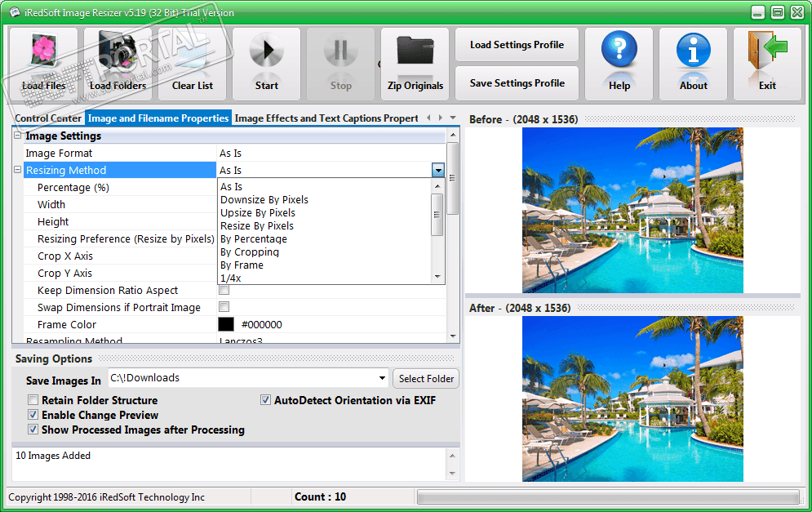Click the black Frame Color swatch
The height and width of the screenshot is (512, 812).
pos(226,324)
